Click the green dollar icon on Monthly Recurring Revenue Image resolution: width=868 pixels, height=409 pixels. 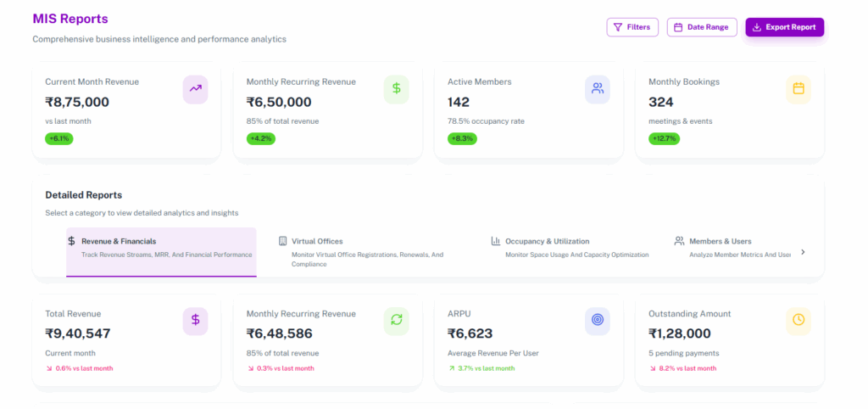coord(397,88)
